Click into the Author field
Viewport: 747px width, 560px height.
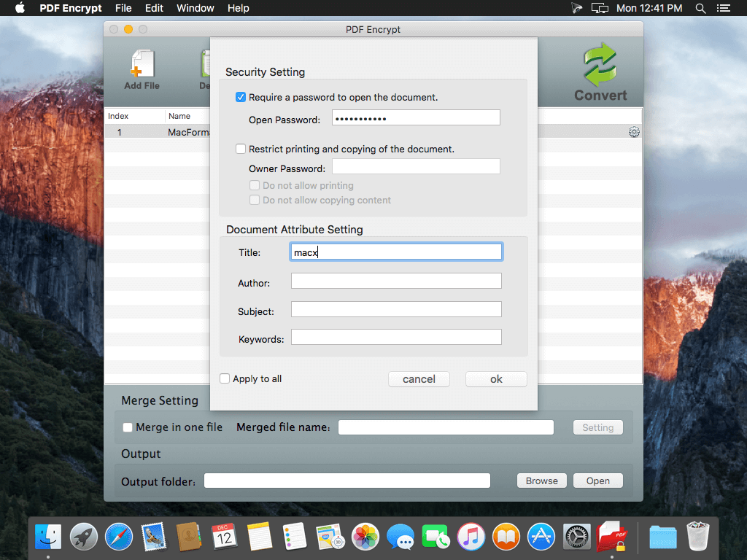(x=396, y=281)
